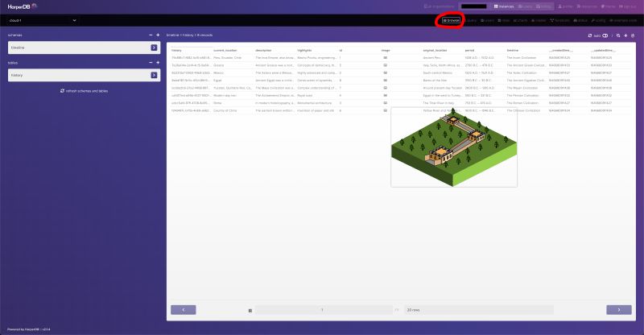Click image icon in Country of China row

[x=386, y=110]
